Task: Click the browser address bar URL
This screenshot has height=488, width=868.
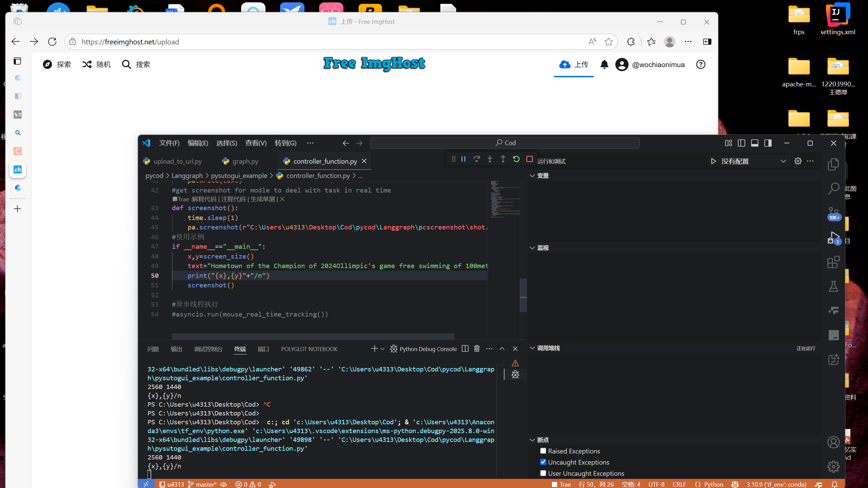Action: click(130, 42)
